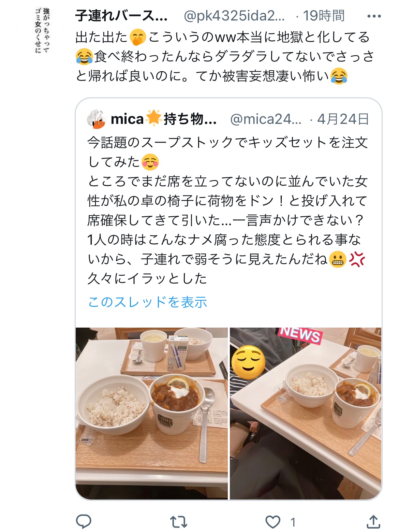399x532 pixels.
Task: Click the quoted handle @mica24…
Action: pyautogui.click(x=266, y=119)
